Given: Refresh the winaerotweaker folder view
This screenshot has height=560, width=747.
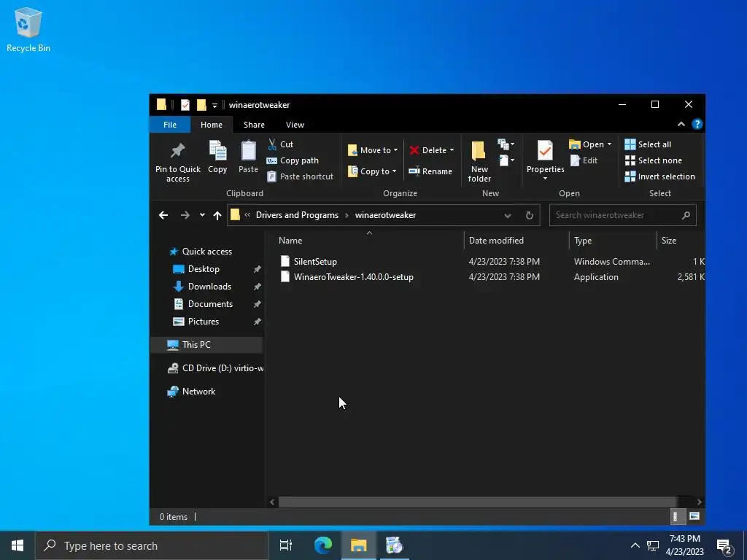Looking at the screenshot, I should tap(530, 215).
